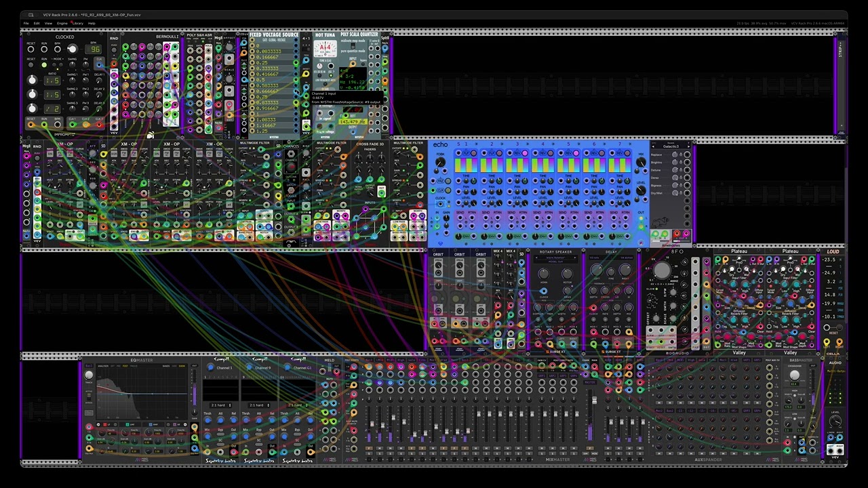Click the Detune knob on Galactic3
The height and width of the screenshot is (488, 868).
click(x=675, y=169)
